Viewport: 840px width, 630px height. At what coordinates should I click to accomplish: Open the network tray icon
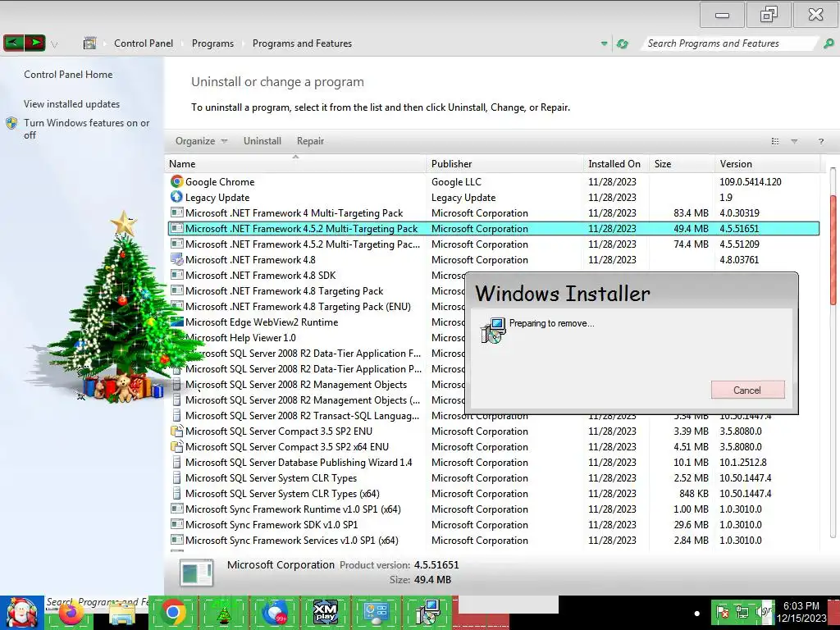point(742,612)
